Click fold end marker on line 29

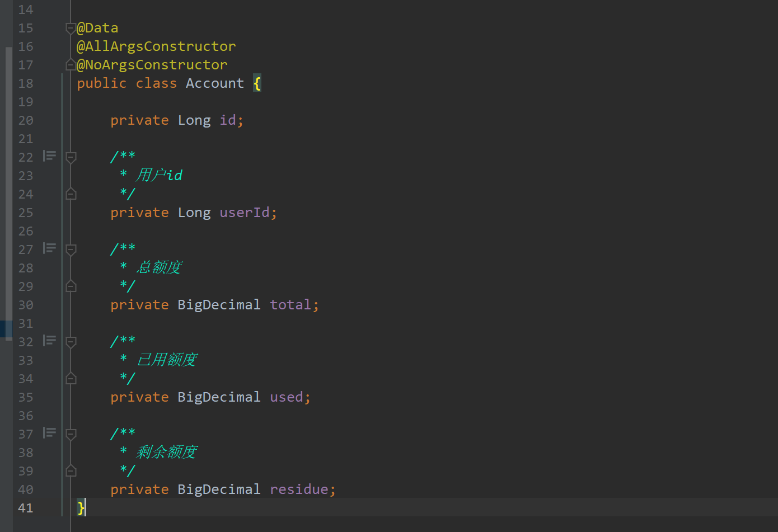[x=71, y=286]
